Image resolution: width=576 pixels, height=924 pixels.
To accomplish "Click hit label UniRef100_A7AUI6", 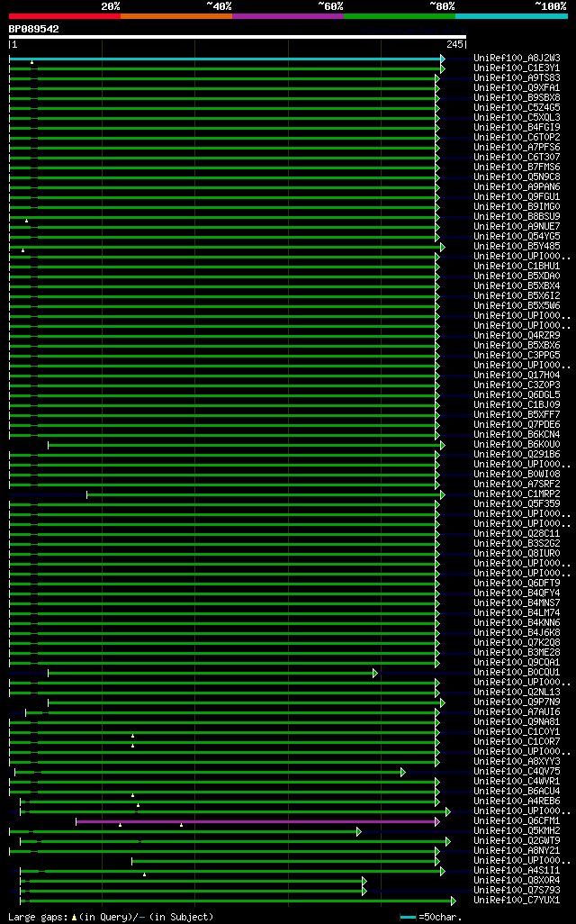I will tap(517, 711).
